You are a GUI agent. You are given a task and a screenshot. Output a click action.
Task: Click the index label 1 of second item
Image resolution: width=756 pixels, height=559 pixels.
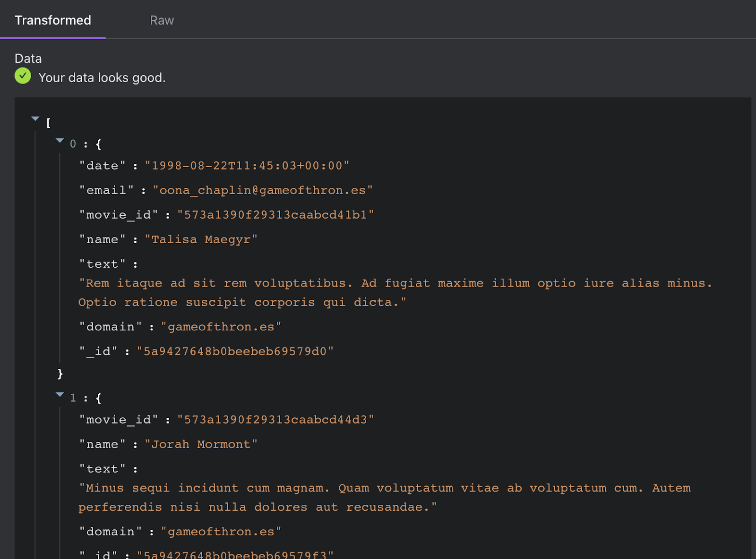click(73, 398)
